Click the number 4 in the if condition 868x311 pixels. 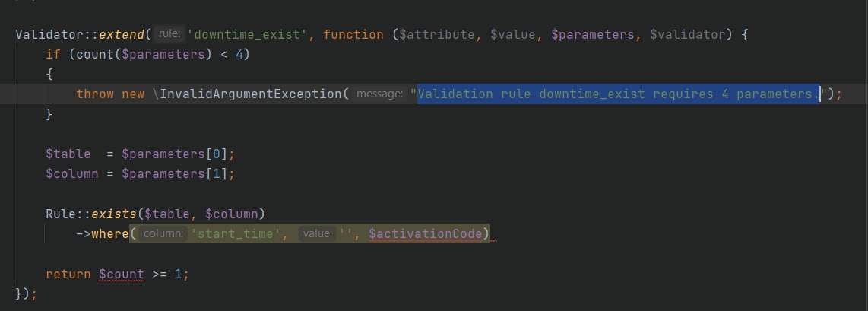pos(239,54)
